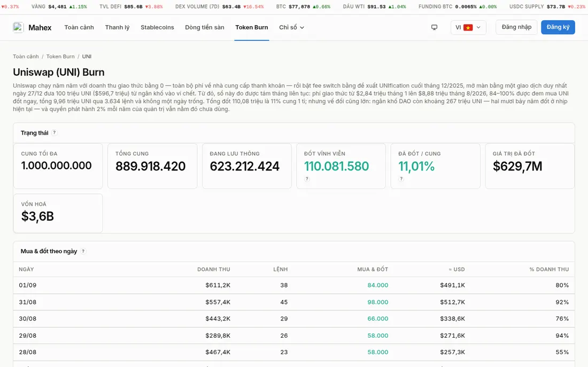Click the 110.081.580 burned supply value

coord(336,166)
